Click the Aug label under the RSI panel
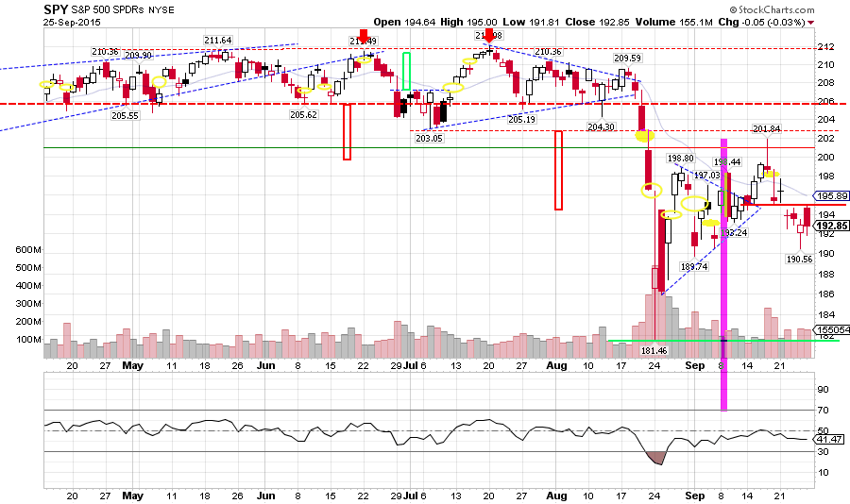 point(556,496)
